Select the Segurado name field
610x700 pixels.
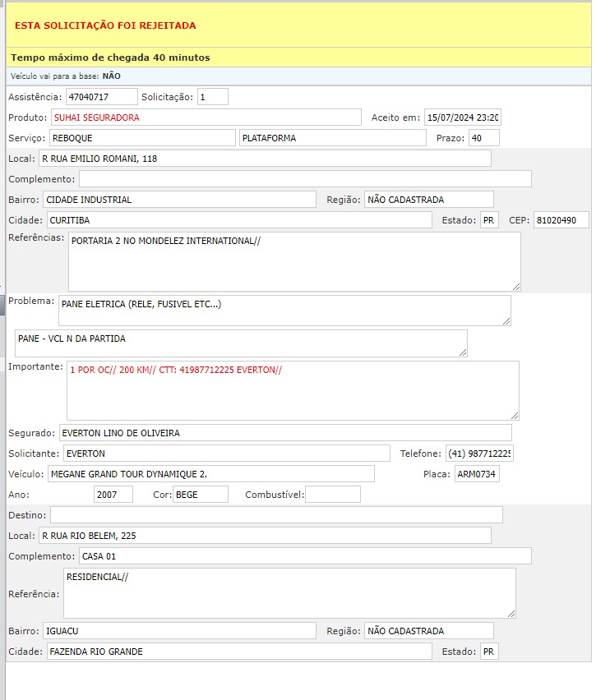[284, 433]
